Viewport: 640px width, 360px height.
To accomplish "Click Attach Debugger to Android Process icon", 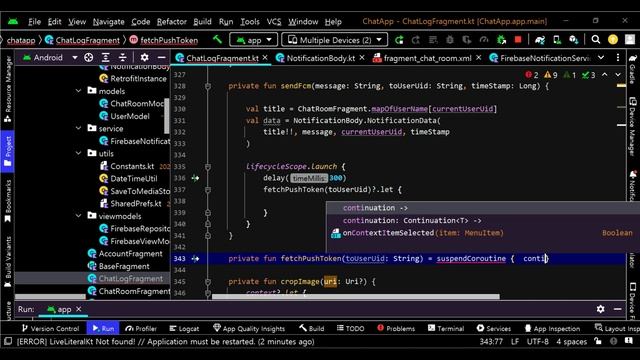I will tap(502, 40).
